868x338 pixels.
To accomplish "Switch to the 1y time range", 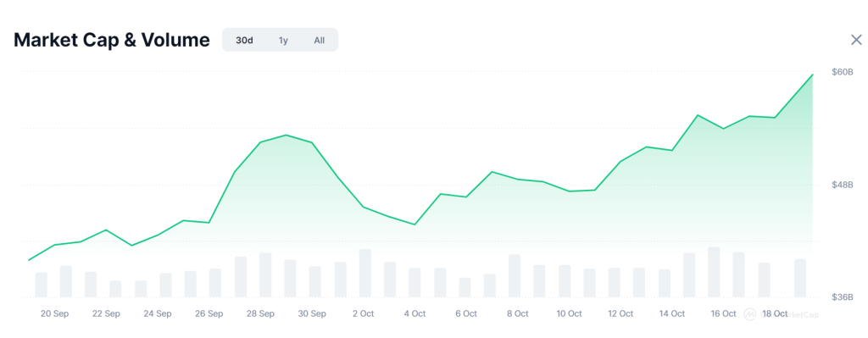I will coord(283,41).
